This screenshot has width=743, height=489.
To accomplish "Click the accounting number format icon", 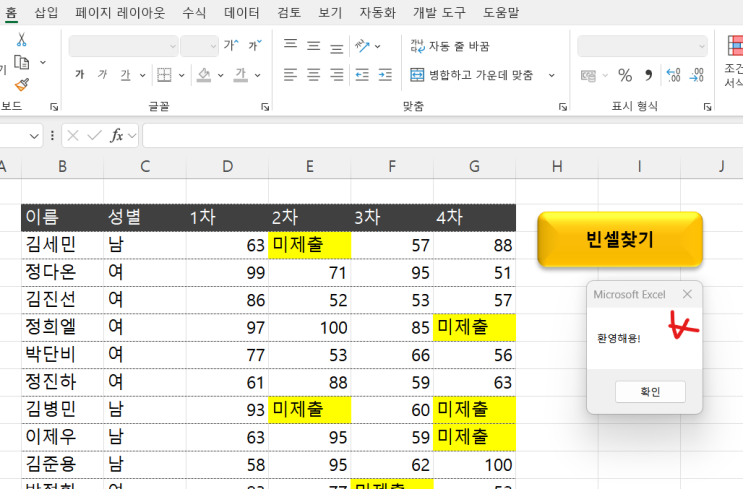I will pyautogui.click(x=589, y=75).
